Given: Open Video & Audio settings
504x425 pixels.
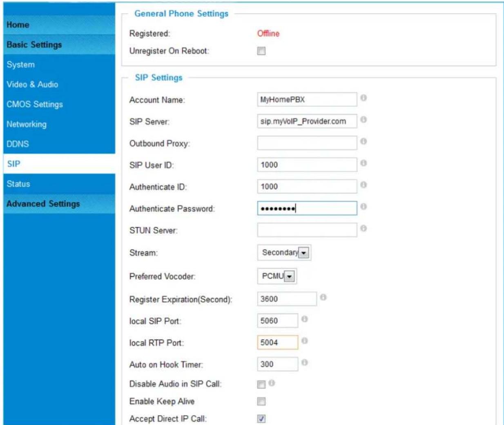Looking at the screenshot, I should [59, 85].
